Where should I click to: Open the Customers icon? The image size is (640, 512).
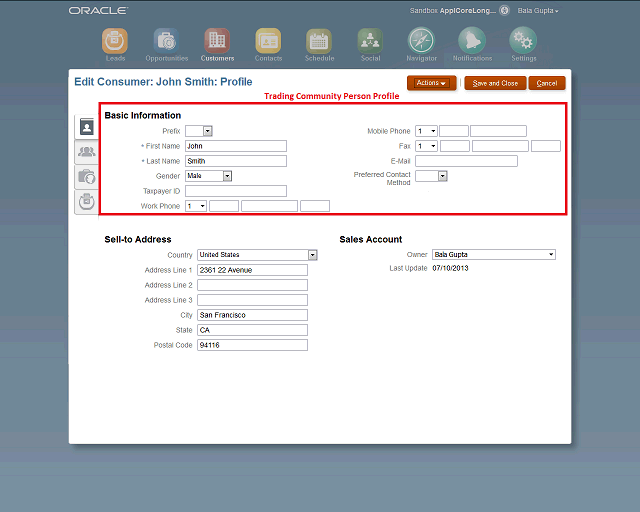tap(217, 41)
